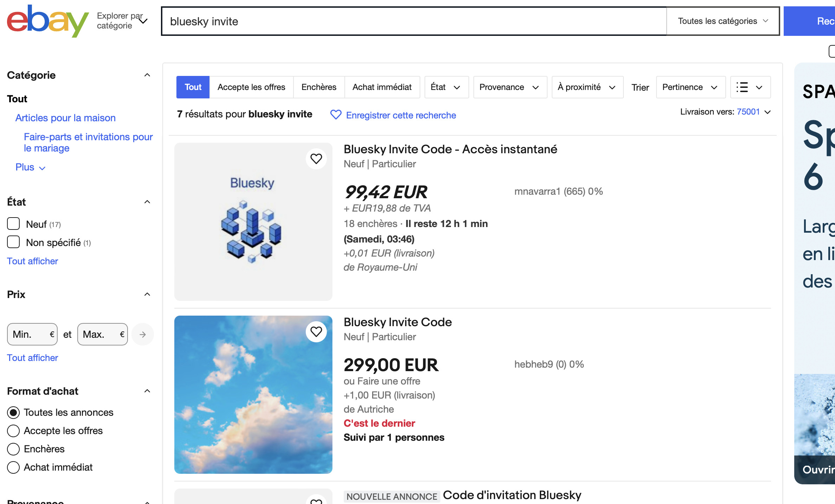Switch to Accepte les offres tab
Viewport: 835px width, 504px height.
251,87
